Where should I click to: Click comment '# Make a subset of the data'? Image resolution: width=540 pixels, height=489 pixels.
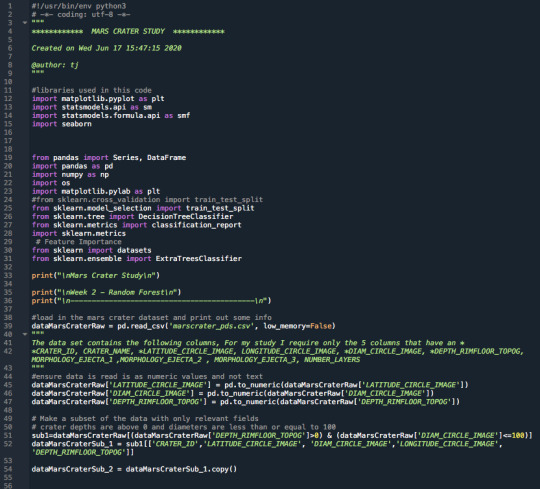(145, 418)
